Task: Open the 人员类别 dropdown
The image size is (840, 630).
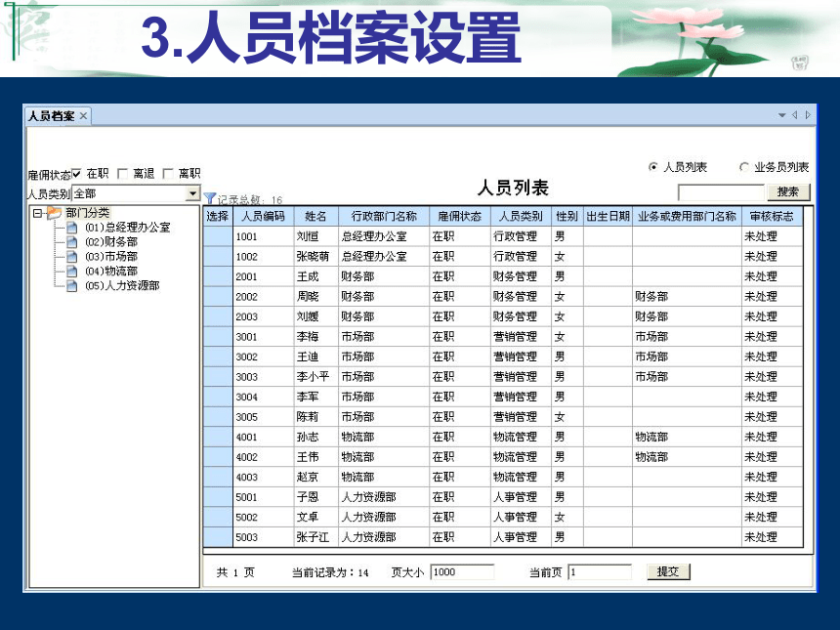Action: 192,193
